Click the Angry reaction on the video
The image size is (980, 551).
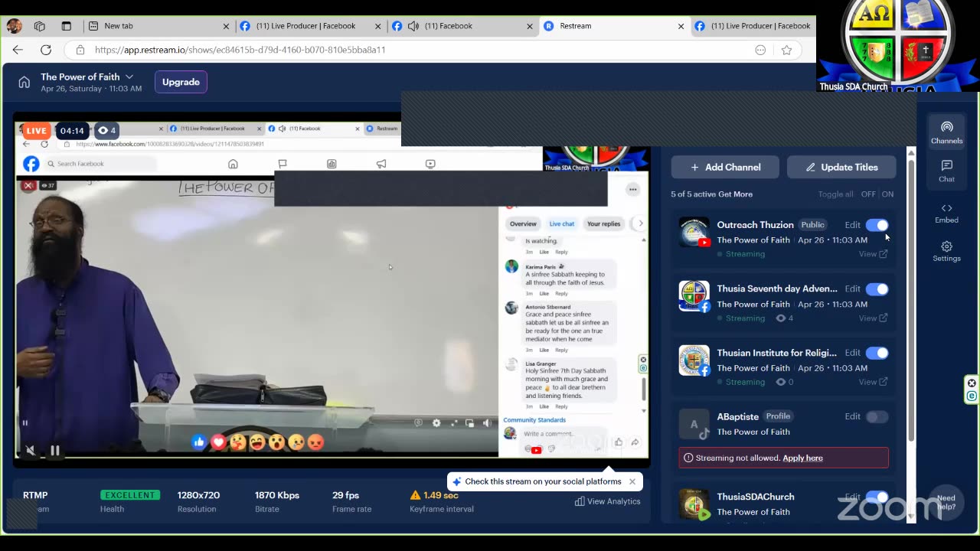[x=315, y=442]
